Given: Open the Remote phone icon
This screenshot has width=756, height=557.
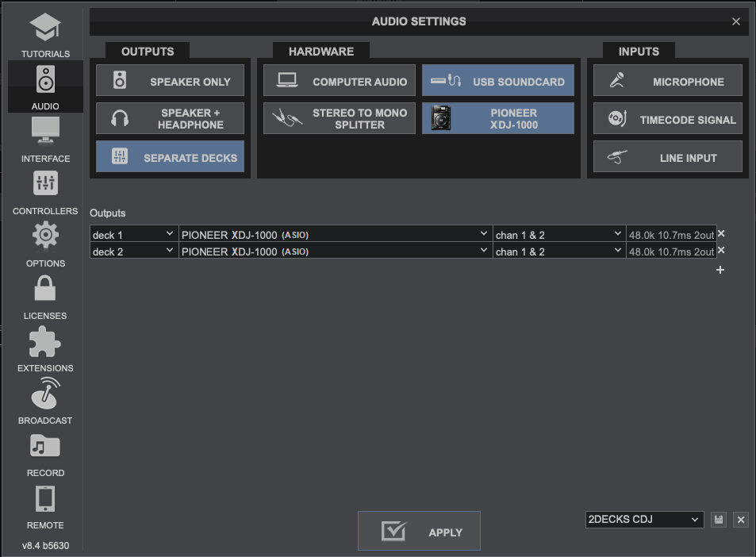Looking at the screenshot, I should 45,498.
